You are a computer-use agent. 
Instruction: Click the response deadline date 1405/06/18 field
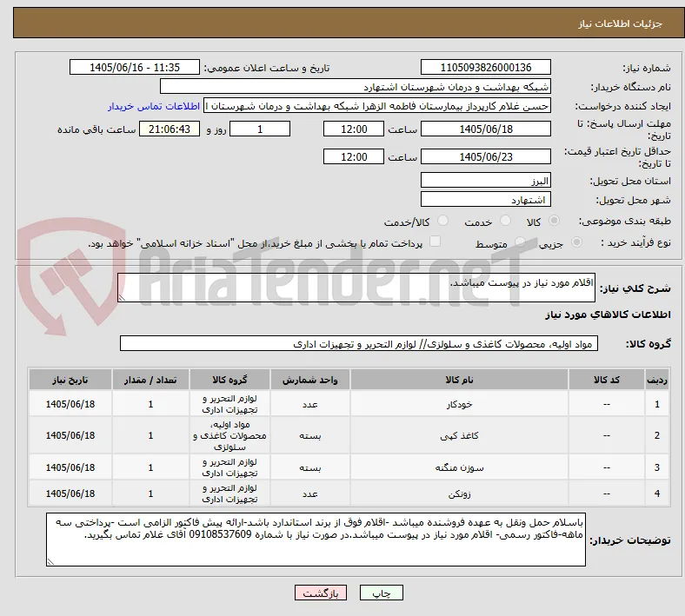click(485, 129)
